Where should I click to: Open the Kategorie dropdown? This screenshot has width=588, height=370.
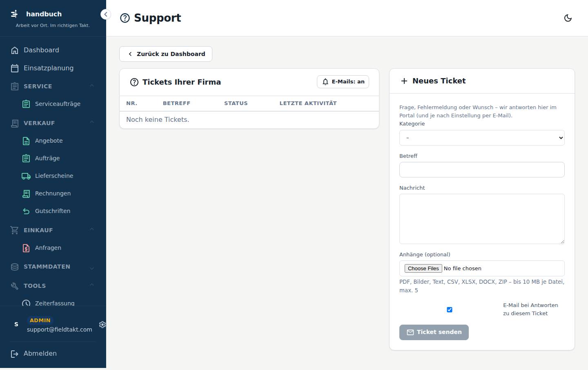click(482, 138)
